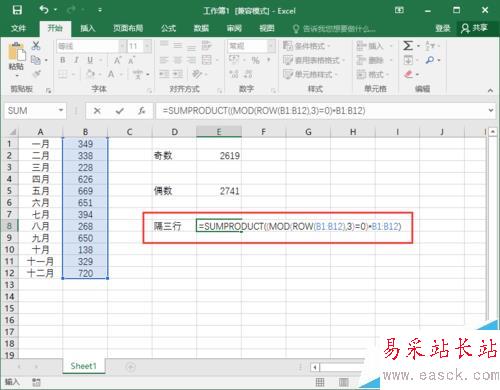Open the Customize Quick Access Toolbar dropdown

click(x=100, y=10)
